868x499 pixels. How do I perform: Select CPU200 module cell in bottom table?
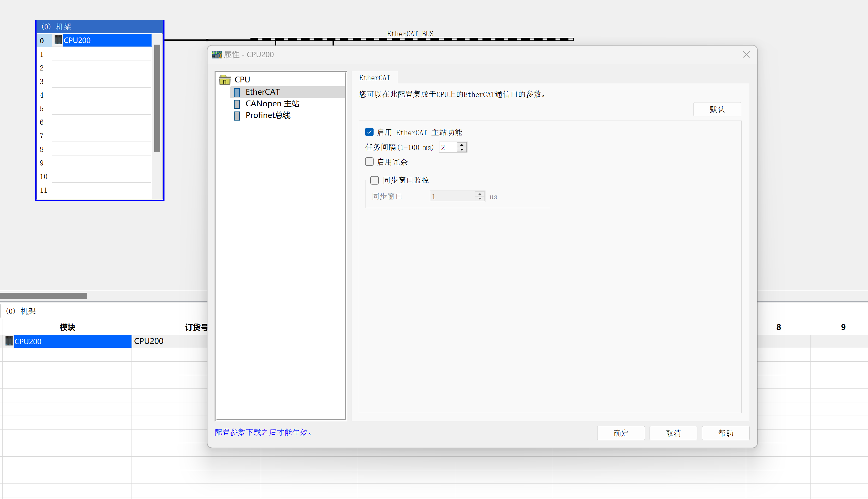[73, 341]
